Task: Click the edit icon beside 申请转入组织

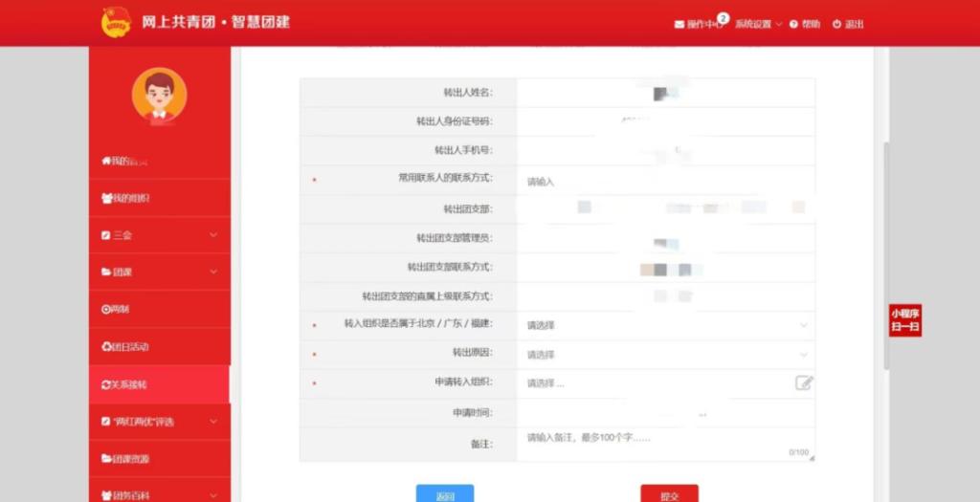Action: click(804, 383)
